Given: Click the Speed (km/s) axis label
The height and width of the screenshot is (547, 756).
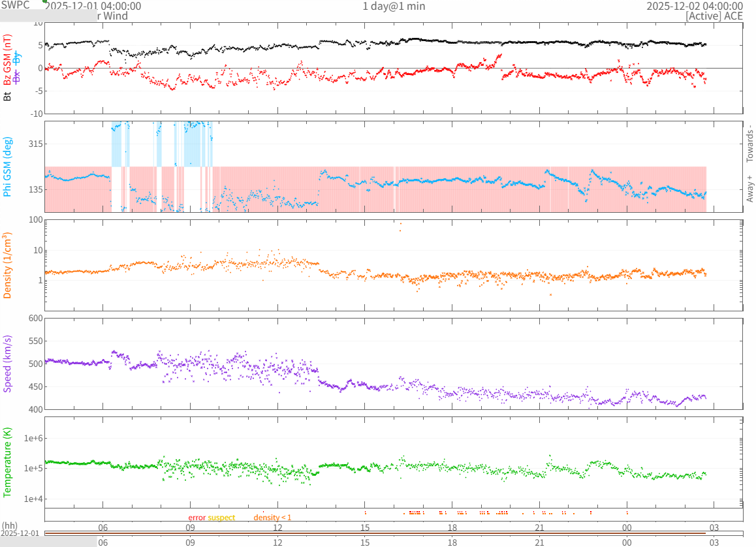Looking at the screenshot, I should (x=8, y=364).
